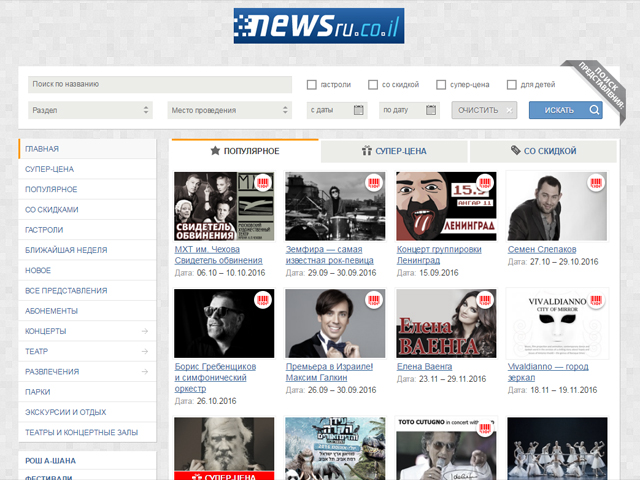Viewport: 640px width, 480px height.
Task: Click ticket badge on Земфира poster
Action: tap(374, 182)
